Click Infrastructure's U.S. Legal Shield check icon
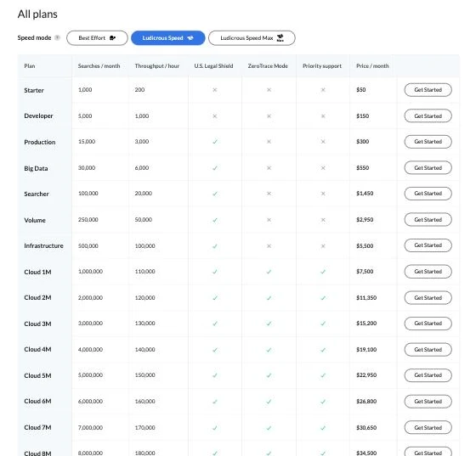 215,246
